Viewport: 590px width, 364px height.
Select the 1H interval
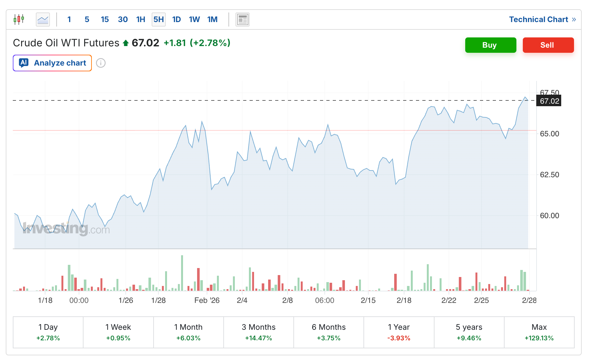coord(141,20)
